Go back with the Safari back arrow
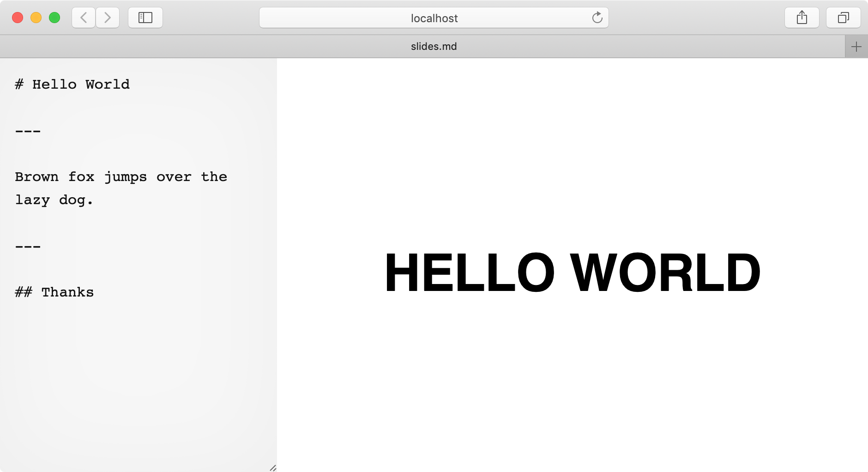 pos(84,18)
